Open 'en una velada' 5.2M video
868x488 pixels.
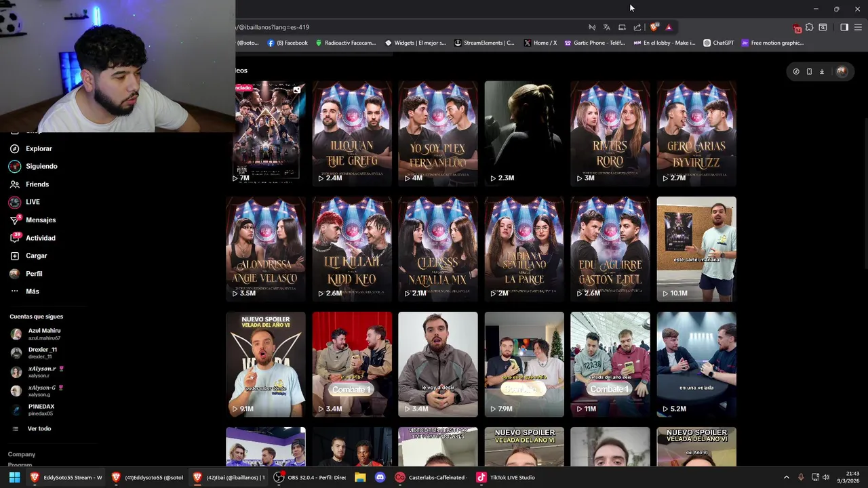[696, 364]
